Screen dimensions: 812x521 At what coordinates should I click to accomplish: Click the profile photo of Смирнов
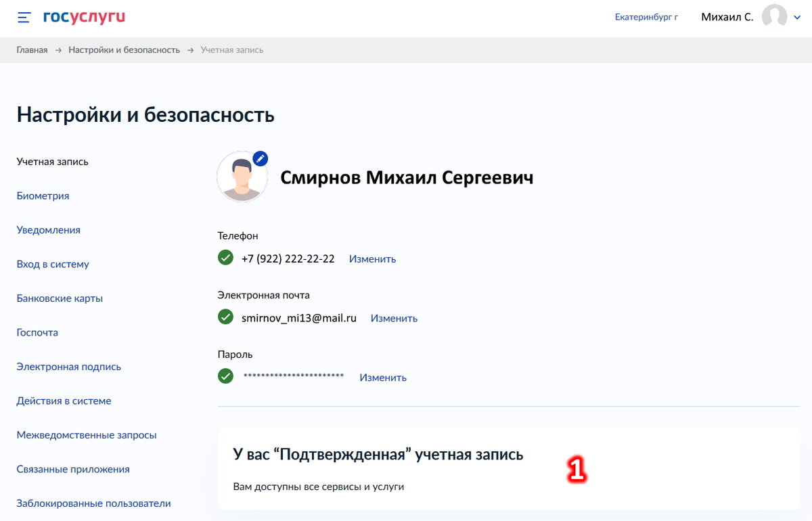[x=242, y=177]
